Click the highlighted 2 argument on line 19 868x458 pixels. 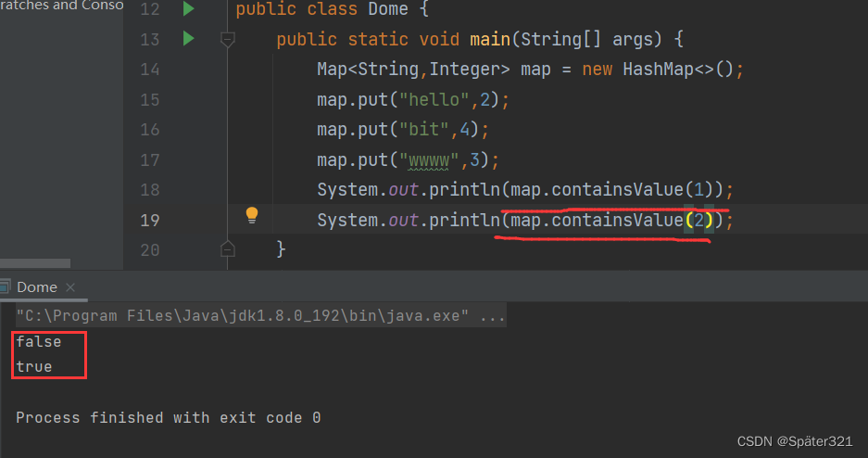[696, 220]
